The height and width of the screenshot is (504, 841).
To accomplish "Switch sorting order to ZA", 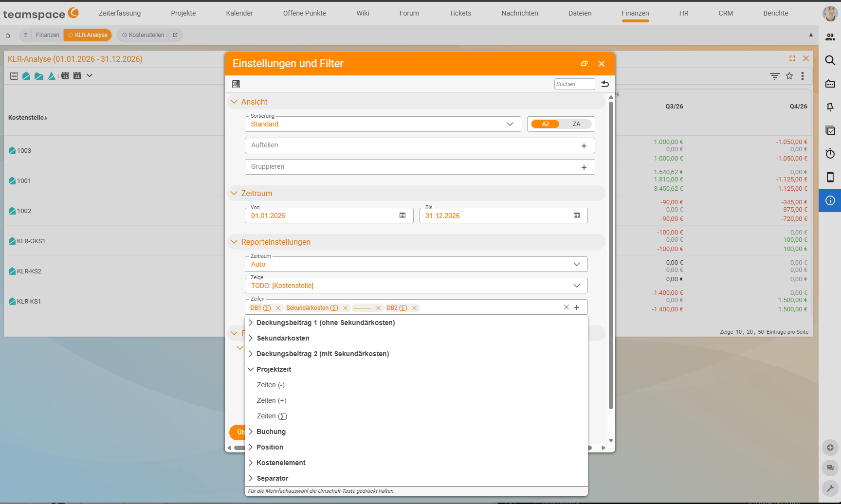I will coord(576,124).
